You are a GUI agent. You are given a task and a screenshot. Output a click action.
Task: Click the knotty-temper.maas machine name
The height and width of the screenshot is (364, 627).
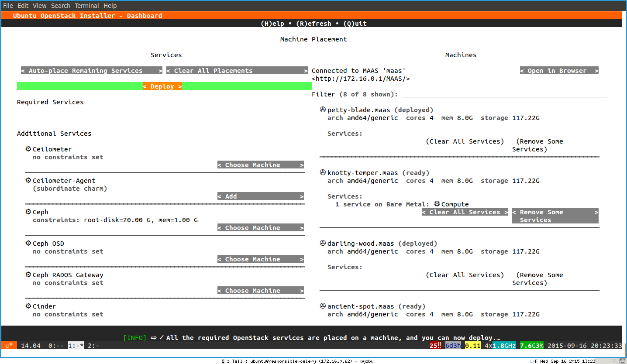click(363, 173)
